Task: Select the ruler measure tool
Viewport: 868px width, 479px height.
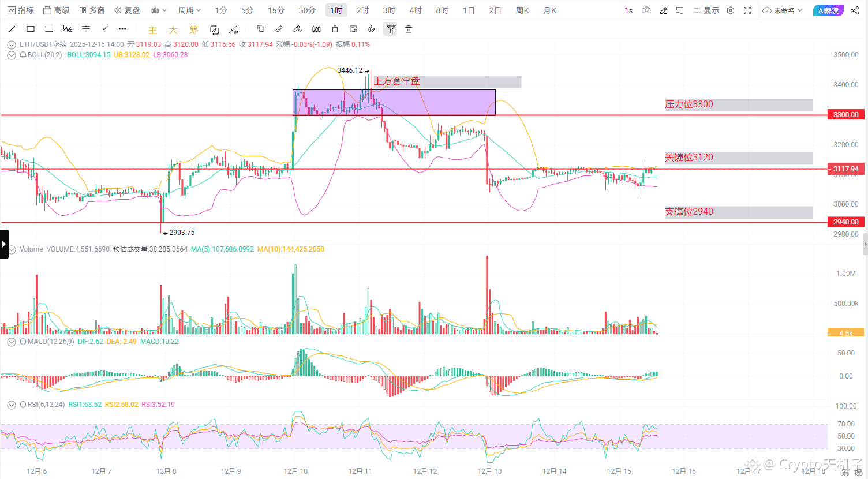Action: 279,29
